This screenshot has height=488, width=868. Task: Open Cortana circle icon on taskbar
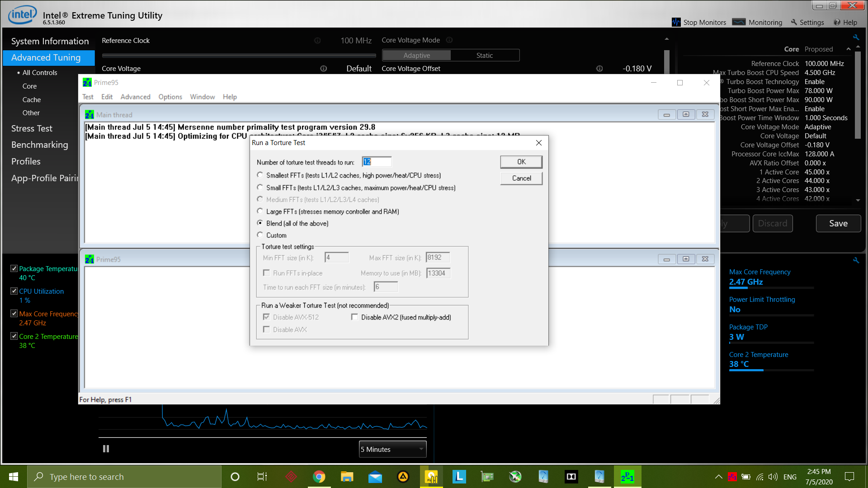coord(235,477)
